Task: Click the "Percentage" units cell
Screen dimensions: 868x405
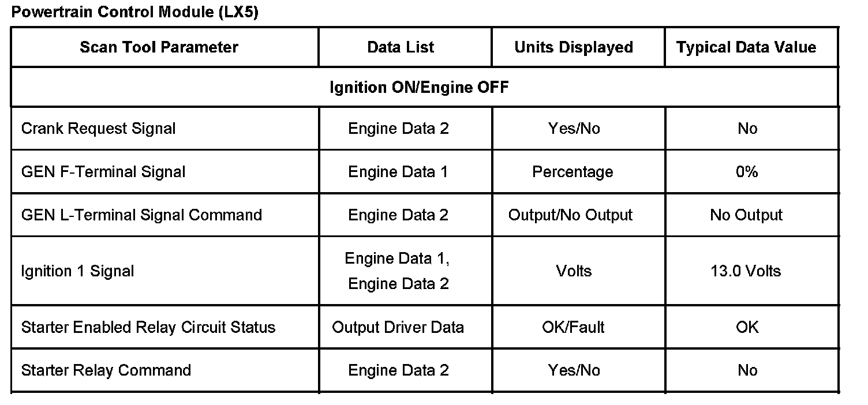Action: [573, 172]
